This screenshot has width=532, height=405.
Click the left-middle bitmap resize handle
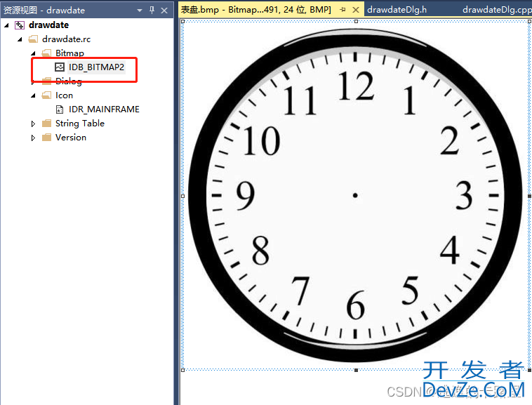click(x=183, y=196)
